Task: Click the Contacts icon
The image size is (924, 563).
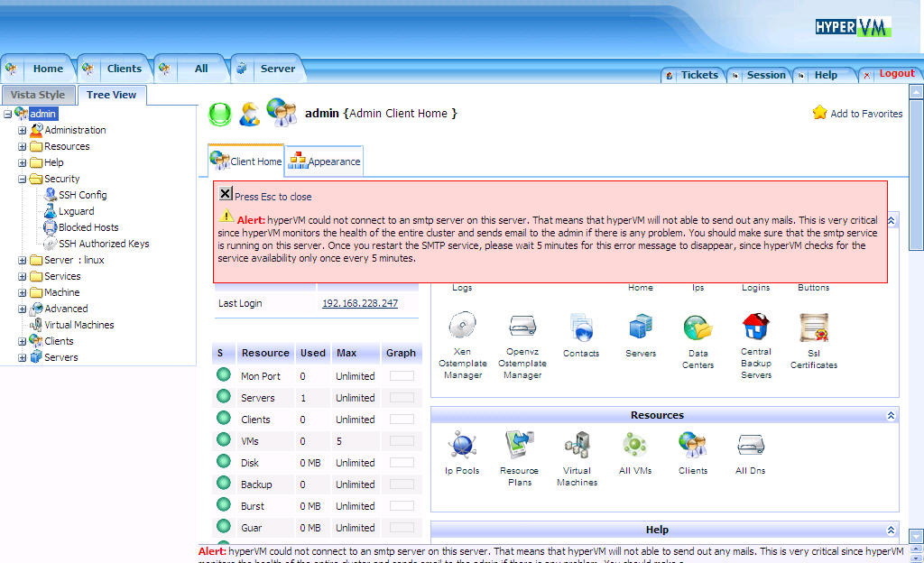Action: pyautogui.click(x=580, y=327)
